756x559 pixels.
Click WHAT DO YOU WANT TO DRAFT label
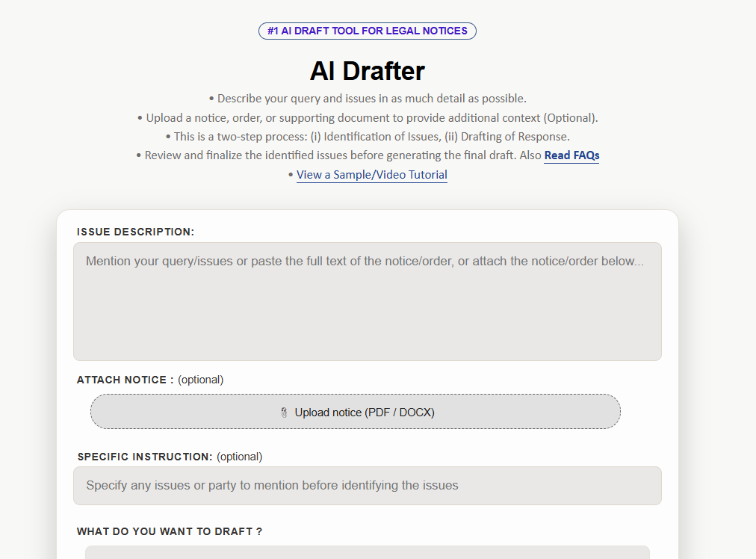tap(170, 531)
